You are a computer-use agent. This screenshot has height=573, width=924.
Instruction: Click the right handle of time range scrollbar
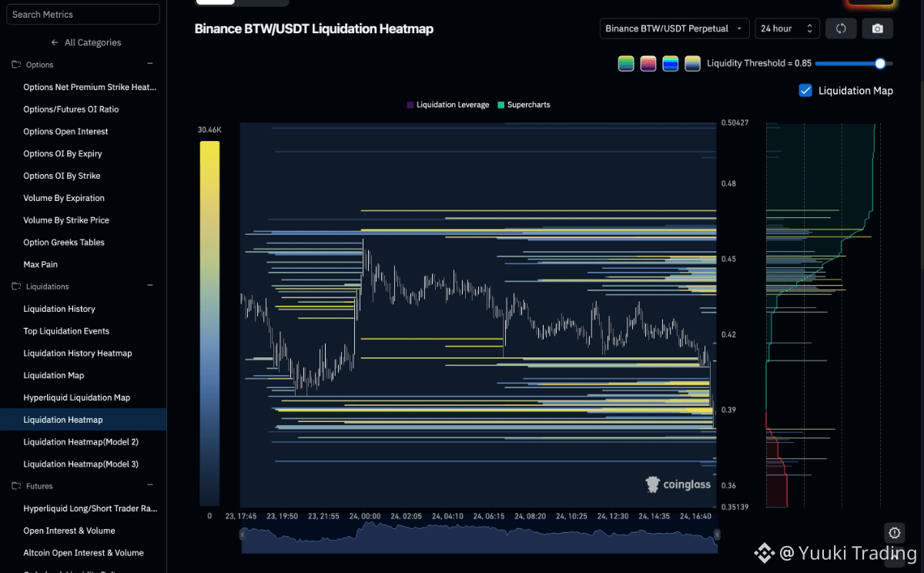[x=717, y=534]
